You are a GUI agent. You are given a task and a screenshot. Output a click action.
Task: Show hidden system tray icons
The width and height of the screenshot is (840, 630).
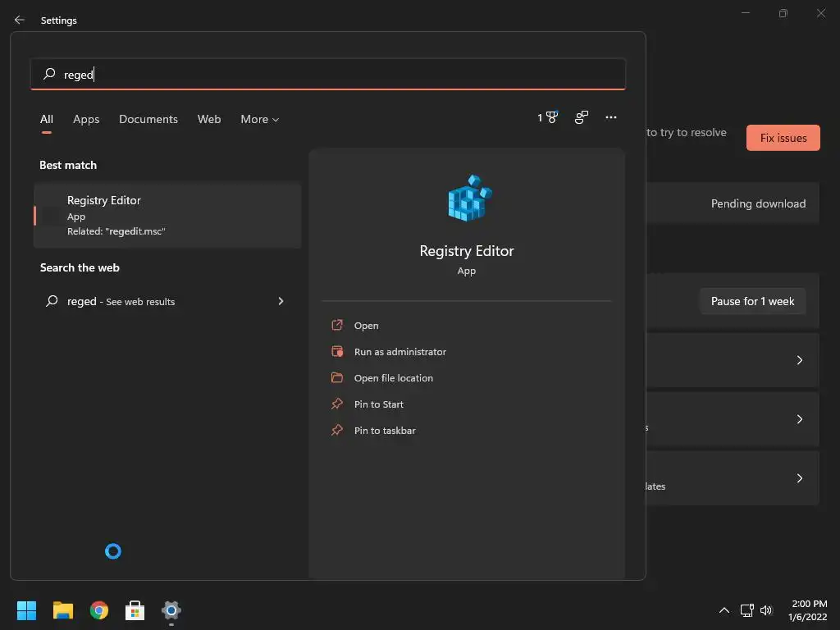724,610
